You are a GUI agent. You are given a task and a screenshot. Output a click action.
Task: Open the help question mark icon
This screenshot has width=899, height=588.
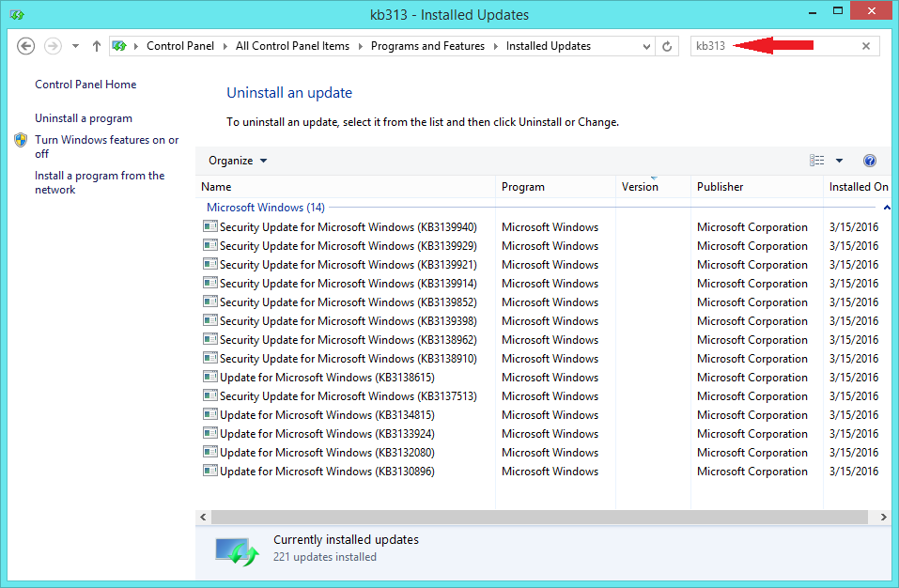pos(869,161)
